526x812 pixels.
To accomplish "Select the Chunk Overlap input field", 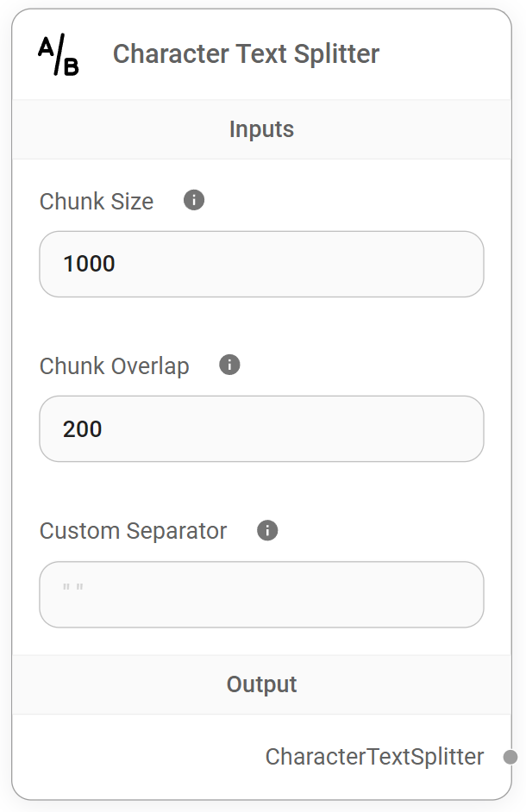I will pos(261,428).
